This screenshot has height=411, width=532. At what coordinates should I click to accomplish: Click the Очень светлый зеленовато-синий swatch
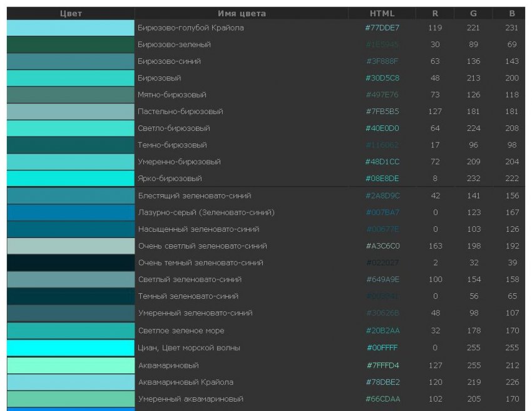pos(71,246)
